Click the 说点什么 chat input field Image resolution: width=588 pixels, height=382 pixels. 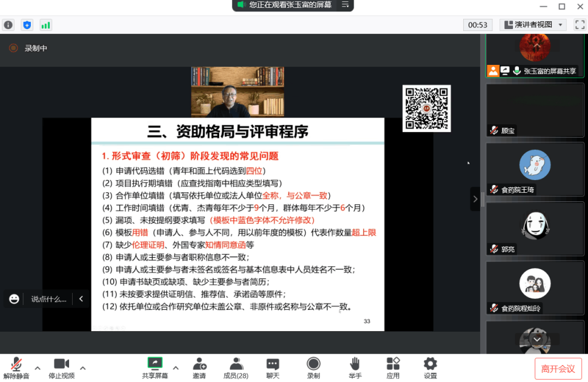point(48,299)
